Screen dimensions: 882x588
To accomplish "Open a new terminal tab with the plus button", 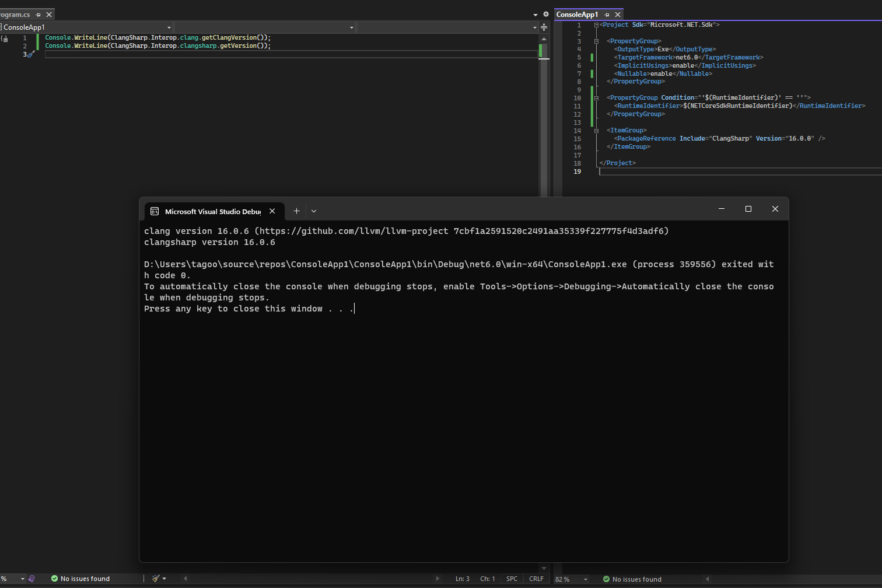I will [x=296, y=211].
